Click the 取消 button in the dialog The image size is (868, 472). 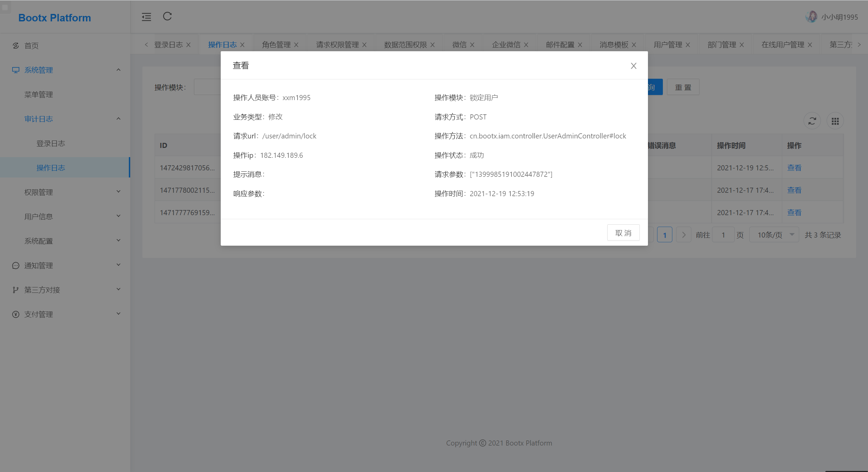click(x=623, y=232)
